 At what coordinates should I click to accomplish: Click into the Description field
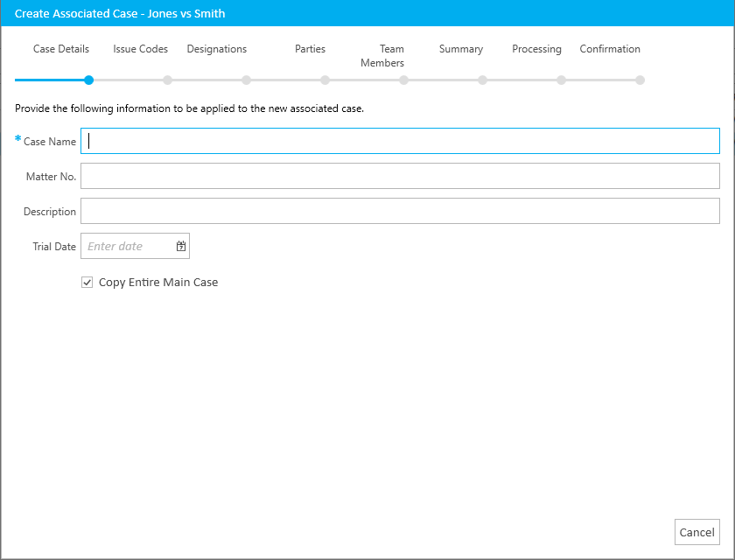tap(400, 211)
